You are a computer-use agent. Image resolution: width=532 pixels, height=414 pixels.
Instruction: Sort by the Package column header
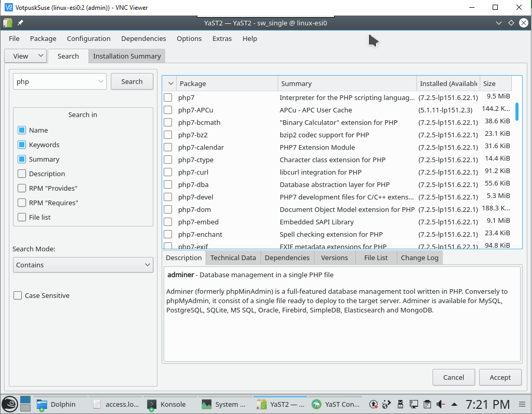pos(227,83)
